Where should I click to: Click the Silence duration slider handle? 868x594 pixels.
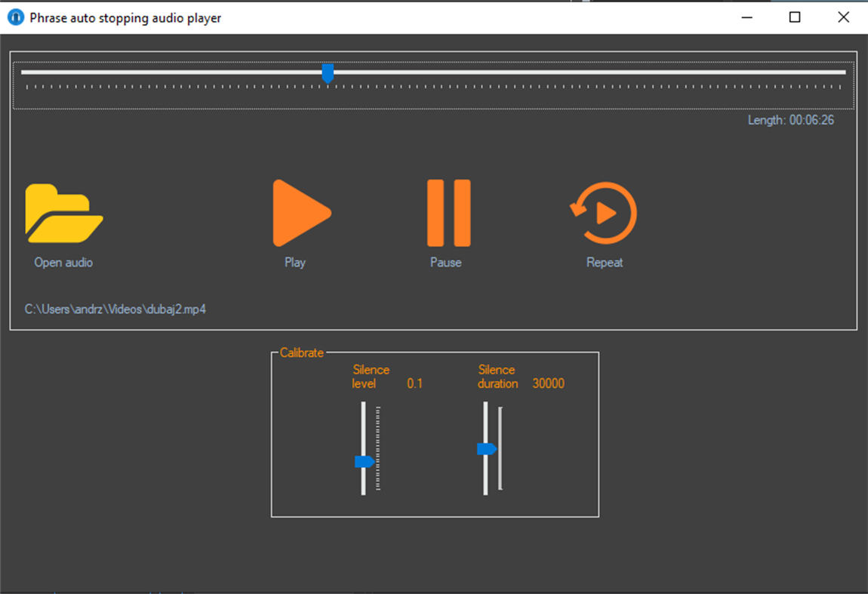tap(487, 448)
